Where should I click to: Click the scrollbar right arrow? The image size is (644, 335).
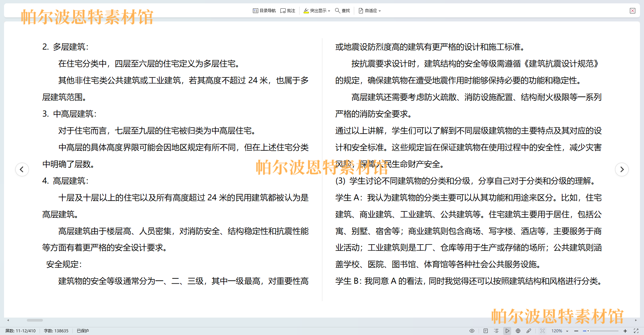[x=636, y=320]
